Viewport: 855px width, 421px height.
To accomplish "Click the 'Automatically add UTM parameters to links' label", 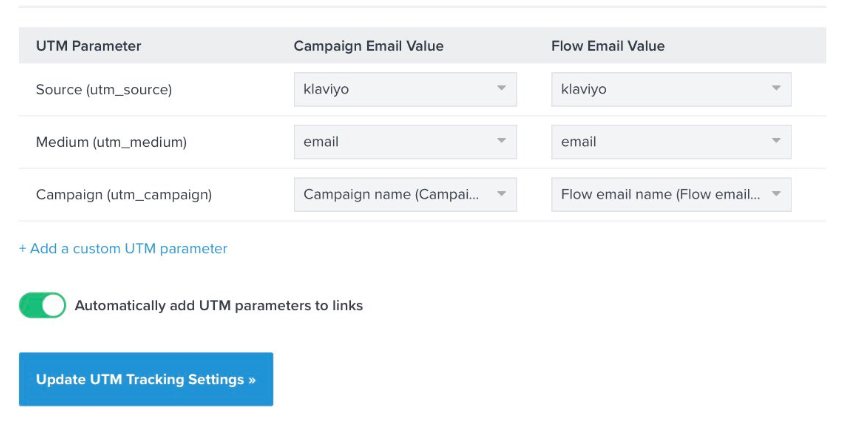I will point(219,305).
